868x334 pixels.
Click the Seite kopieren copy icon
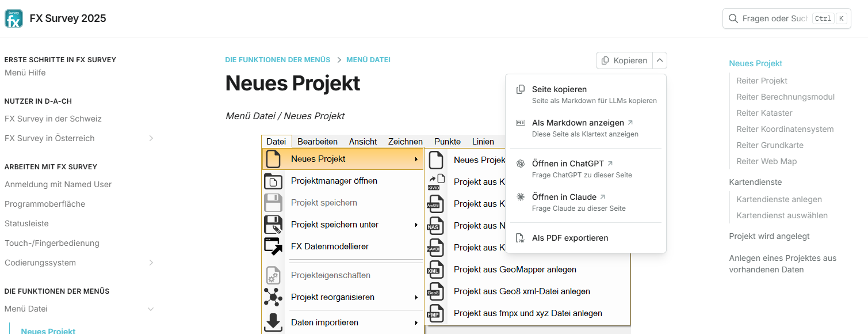521,89
